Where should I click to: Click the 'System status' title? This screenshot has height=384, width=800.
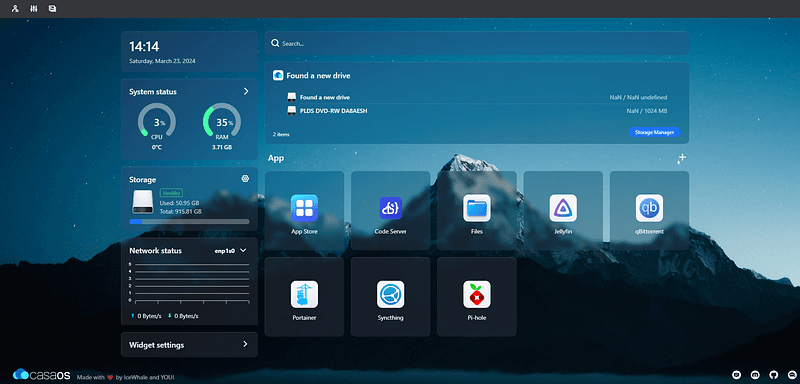tap(153, 92)
